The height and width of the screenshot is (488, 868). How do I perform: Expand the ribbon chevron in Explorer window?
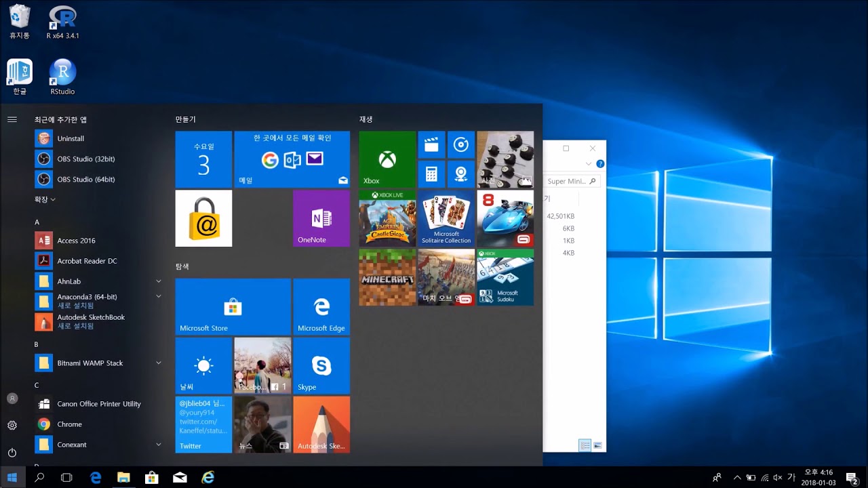click(588, 163)
